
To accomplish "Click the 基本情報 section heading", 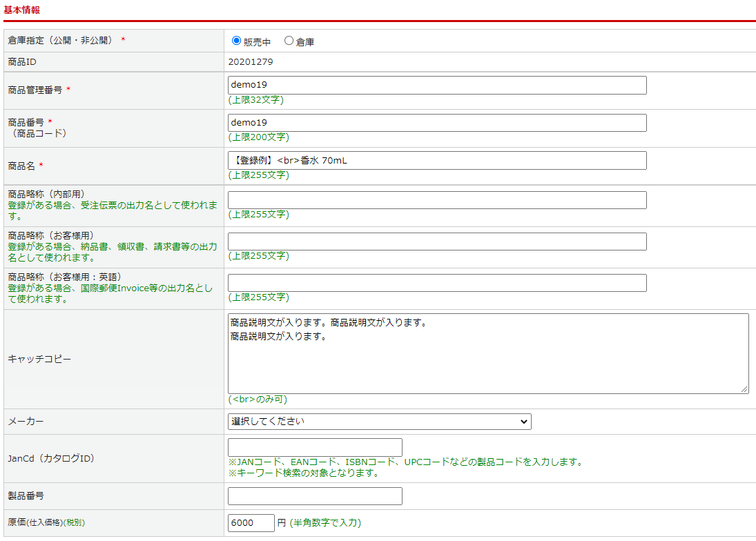I will [x=22, y=10].
